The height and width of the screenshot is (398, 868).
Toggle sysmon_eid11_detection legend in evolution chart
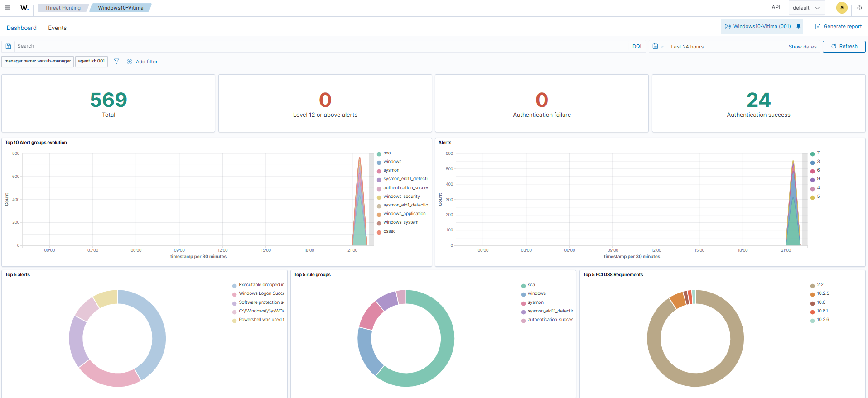(x=402, y=179)
